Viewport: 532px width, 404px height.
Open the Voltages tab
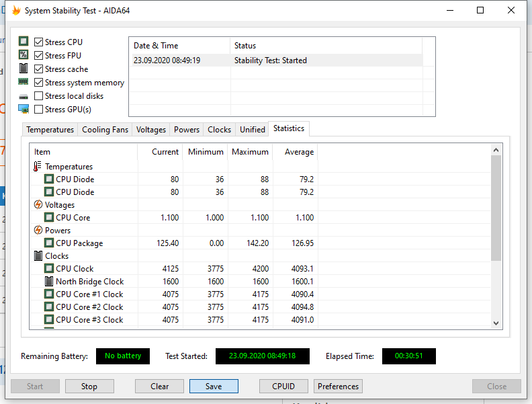point(151,130)
